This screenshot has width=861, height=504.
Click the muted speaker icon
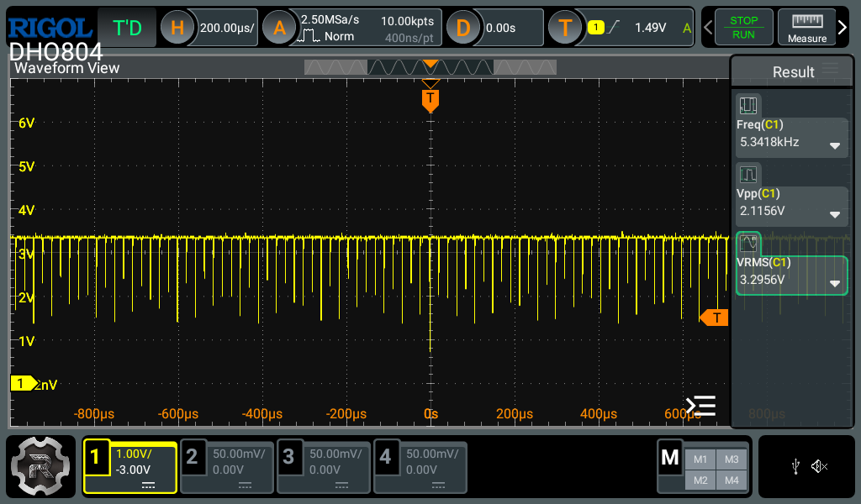tap(820, 467)
